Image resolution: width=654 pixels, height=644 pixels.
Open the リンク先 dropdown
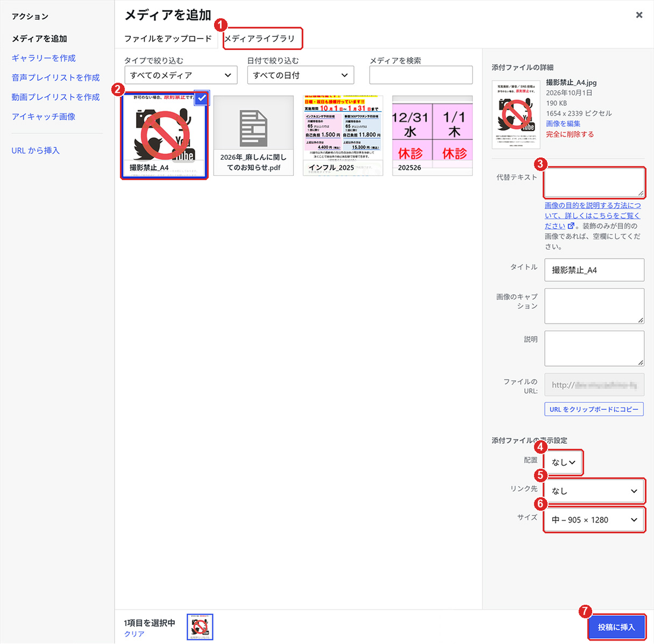(x=595, y=491)
